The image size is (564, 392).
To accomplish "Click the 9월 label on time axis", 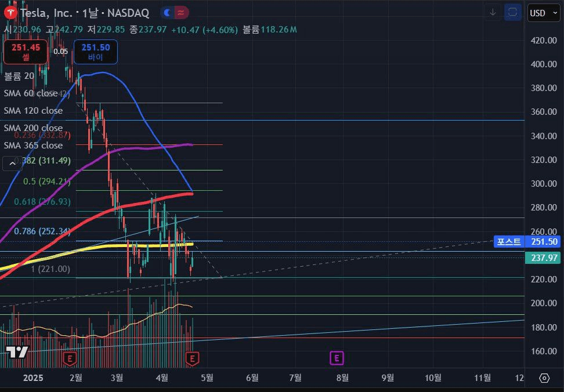I will (x=388, y=378).
